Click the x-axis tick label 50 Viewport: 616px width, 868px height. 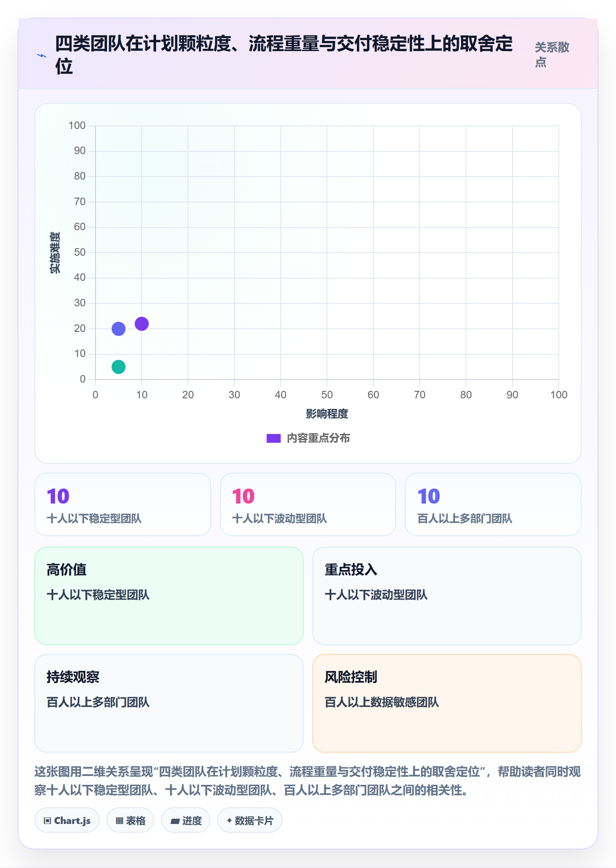point(327,395)
